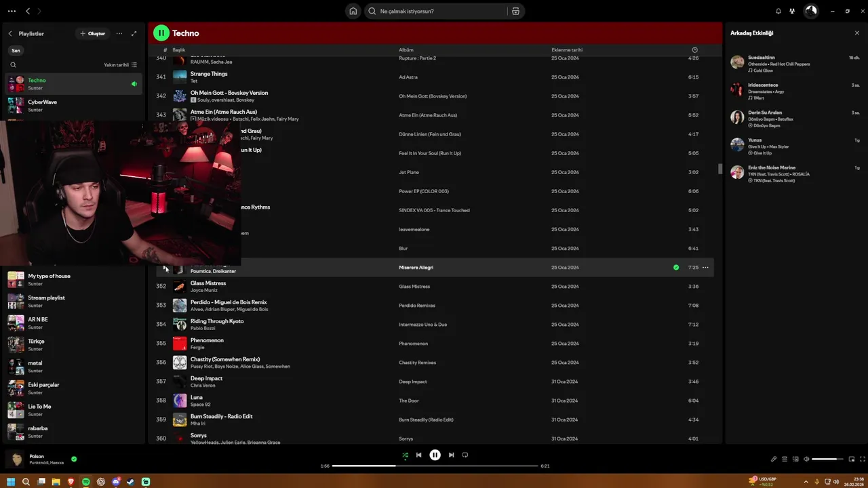Screen dimensions: 868x488
Task: Open the Türkçe playlist
Action: [x=74, y=344]
